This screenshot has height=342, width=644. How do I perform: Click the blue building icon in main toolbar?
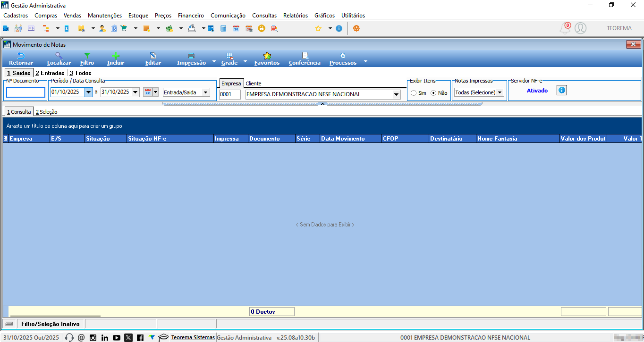point(6,28)
